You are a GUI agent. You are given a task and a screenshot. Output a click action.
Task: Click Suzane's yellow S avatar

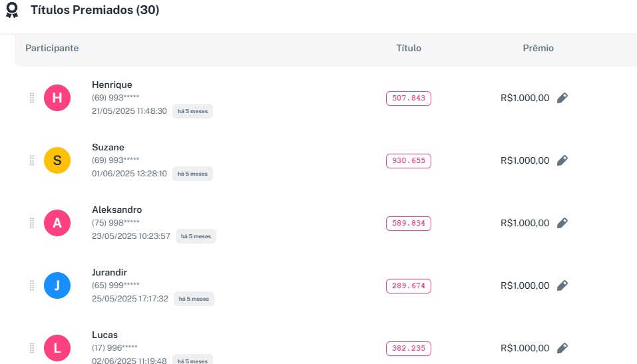pyautogui.click(x=57, y=160)
